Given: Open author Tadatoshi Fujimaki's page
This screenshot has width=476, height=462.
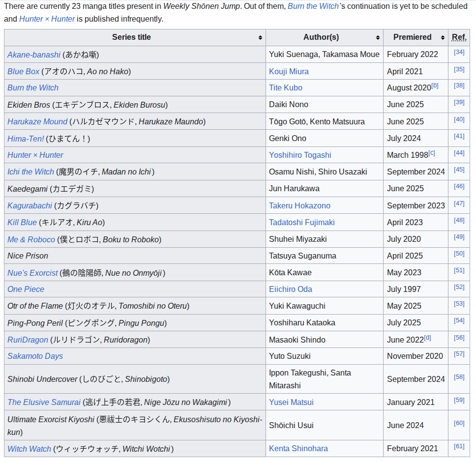Looking at the screenshot, I should point(302,222).
